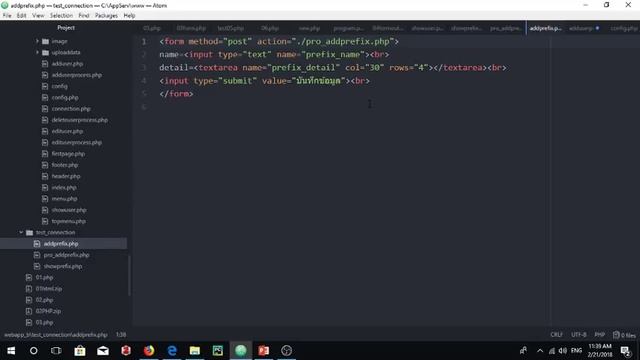Open header.php file
This screenshot has height=360, width=640.
click(66, 176)
